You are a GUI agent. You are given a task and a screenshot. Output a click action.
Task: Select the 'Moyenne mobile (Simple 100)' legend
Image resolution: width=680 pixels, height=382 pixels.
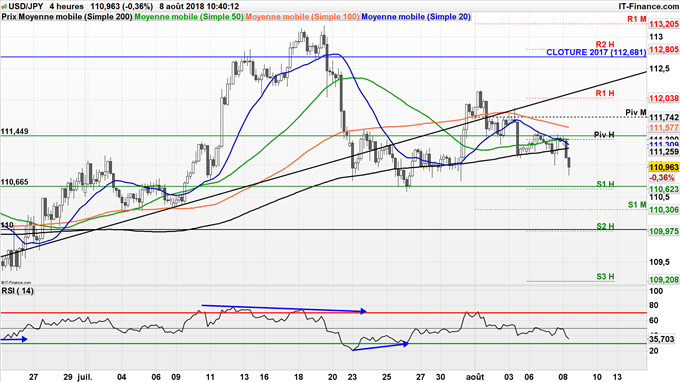click(302, 17)
